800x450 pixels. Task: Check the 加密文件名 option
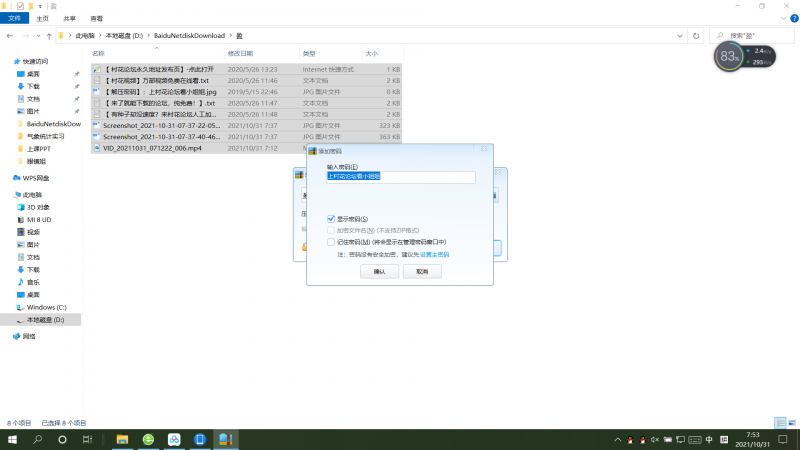click(331, 230)
